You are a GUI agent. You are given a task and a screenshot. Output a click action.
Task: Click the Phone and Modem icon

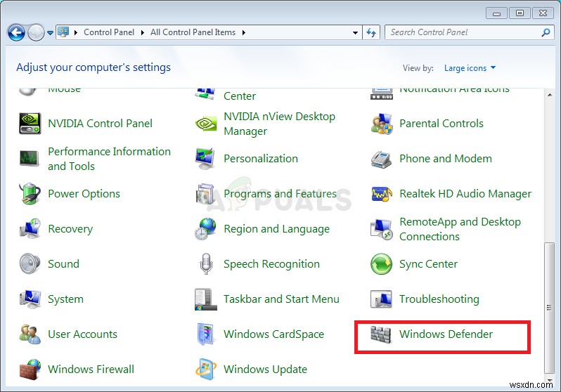[382, 159]
